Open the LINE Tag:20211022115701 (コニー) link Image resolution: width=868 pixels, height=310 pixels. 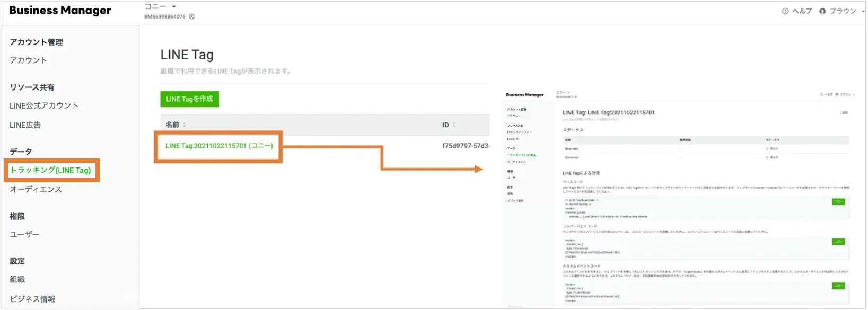click(x=219, y=146)
